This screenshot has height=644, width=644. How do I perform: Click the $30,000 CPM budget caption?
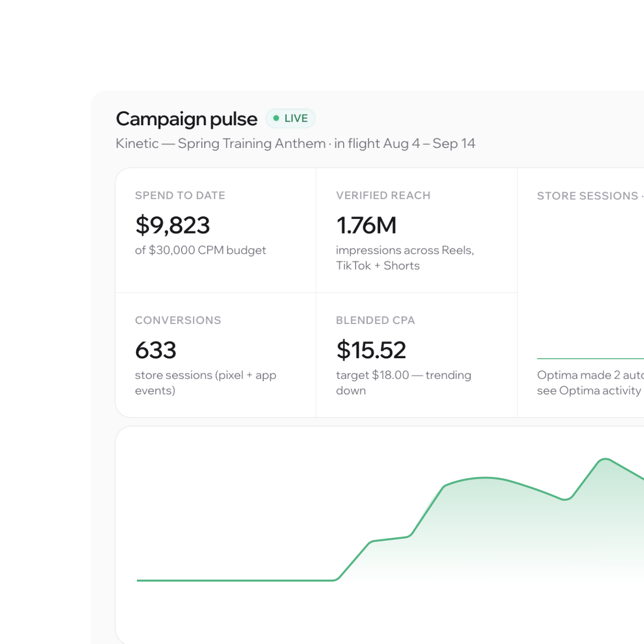(200, 251)
